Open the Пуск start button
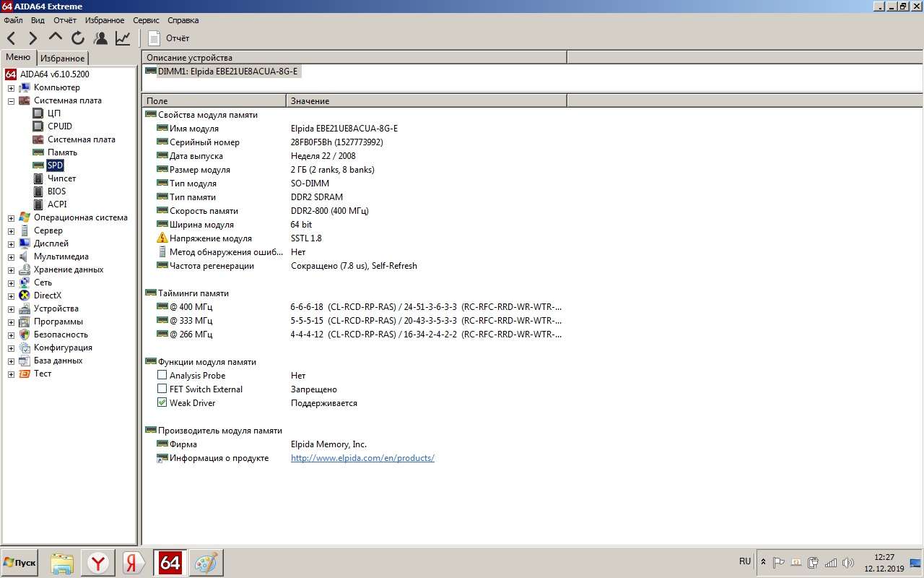Viewport: 924px width, 578px height. [x=20, y=562]
